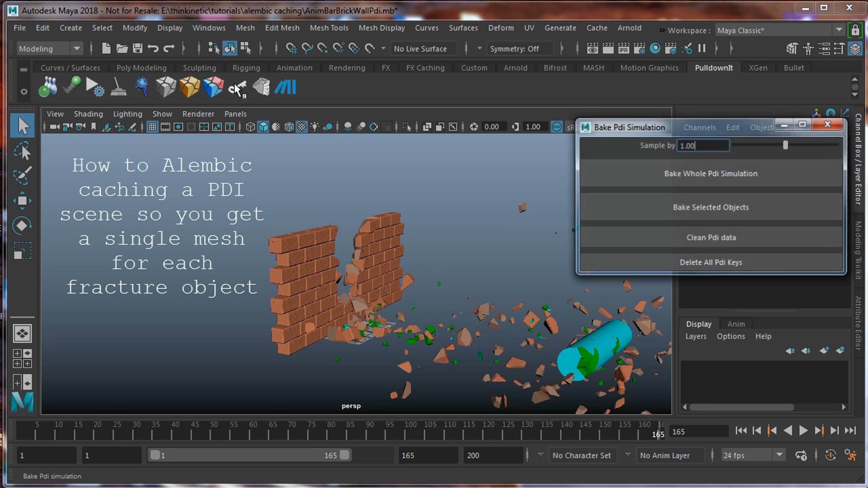
Task: Click the layer editor horizontal scrollbar
Action: click(741, 407)
